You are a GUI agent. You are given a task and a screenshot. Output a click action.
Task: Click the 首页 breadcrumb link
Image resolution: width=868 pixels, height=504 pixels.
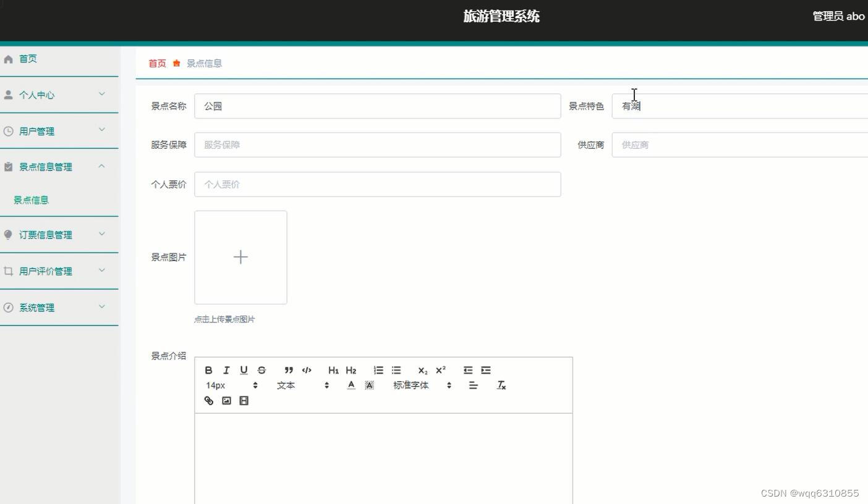[x=157, y=63]
